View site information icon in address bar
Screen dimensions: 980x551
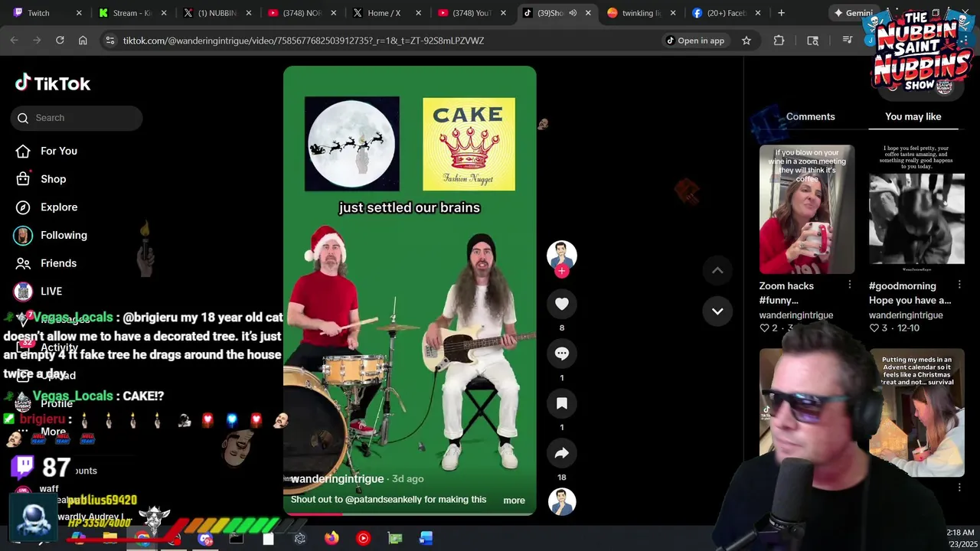click(110, 41)
